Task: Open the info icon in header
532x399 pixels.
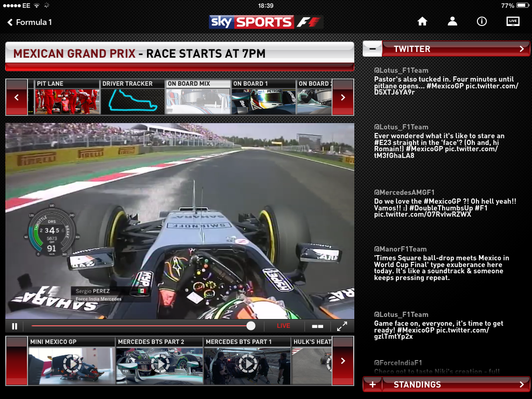Action: [x=482, y=21]
